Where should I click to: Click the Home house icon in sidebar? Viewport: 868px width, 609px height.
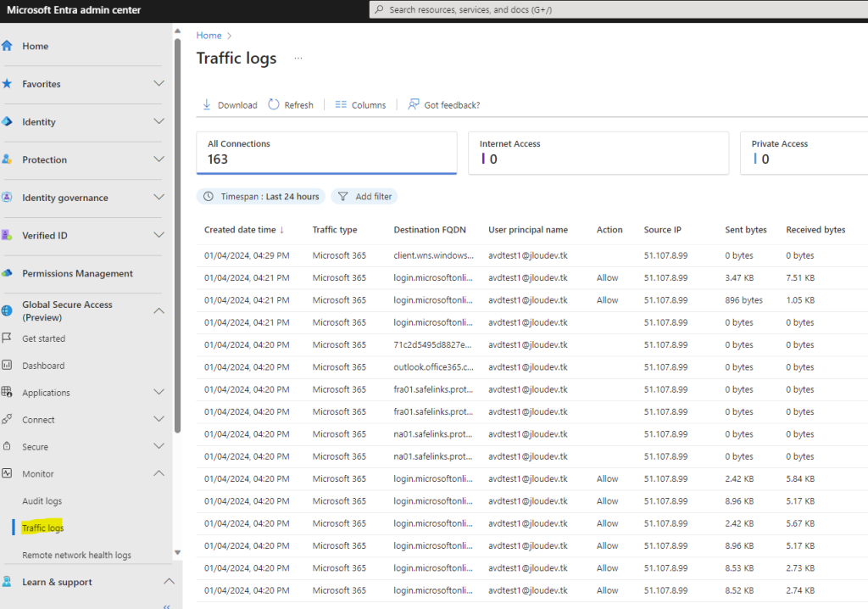[7, 46]
